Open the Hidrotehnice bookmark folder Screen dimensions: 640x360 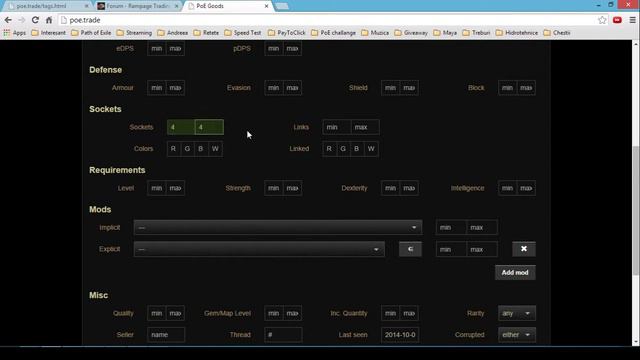click(x=517, y=33)
